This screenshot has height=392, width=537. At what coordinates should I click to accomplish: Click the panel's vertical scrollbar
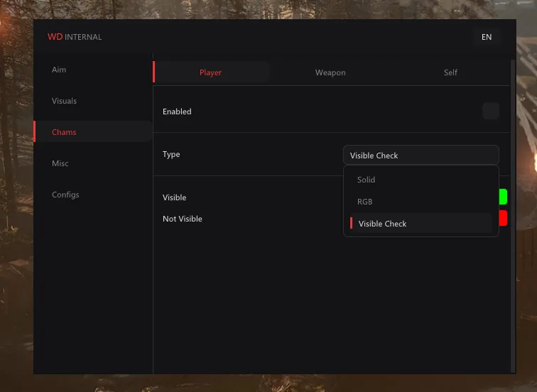[x=513, y=216]
